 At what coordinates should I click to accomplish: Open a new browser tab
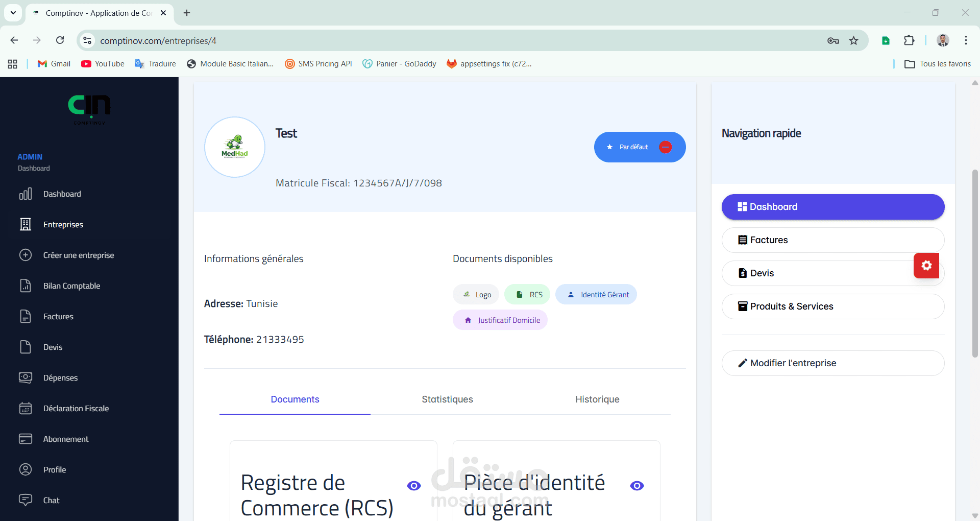[187, 13]
